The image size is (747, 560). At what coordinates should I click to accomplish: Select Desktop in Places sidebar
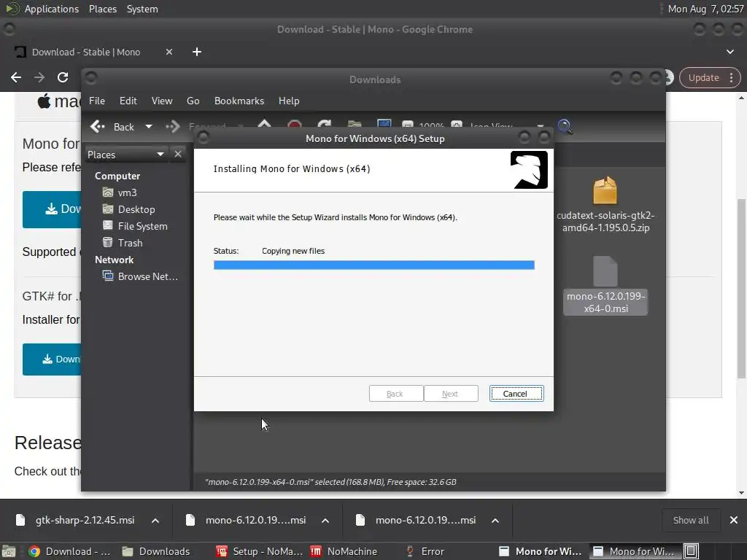coord(128,209)
